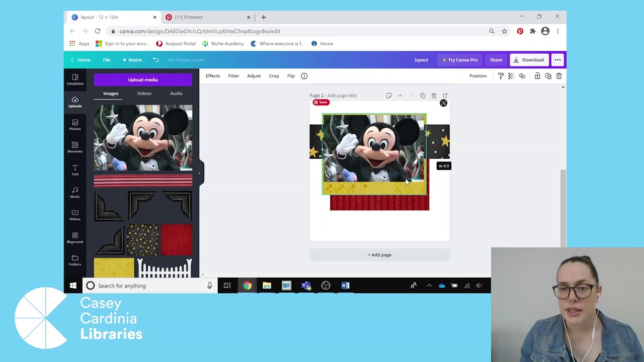Open the Elements sidebar panel
Viewport: 644px width, 362px height.
(75, 147)
